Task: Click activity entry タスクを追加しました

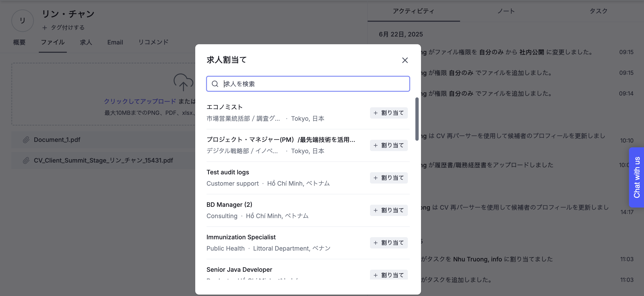Action: pos(457,280)
